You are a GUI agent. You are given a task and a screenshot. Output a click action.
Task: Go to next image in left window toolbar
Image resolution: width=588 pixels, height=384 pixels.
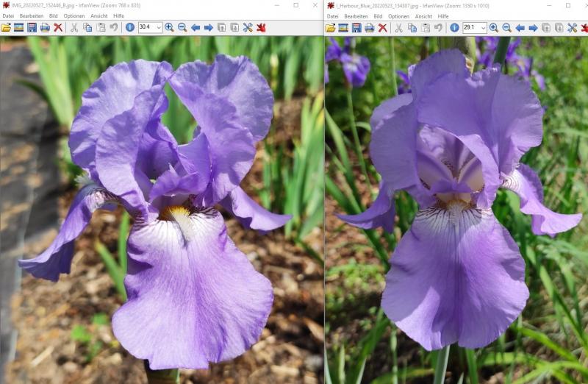[x=209, y=27]
